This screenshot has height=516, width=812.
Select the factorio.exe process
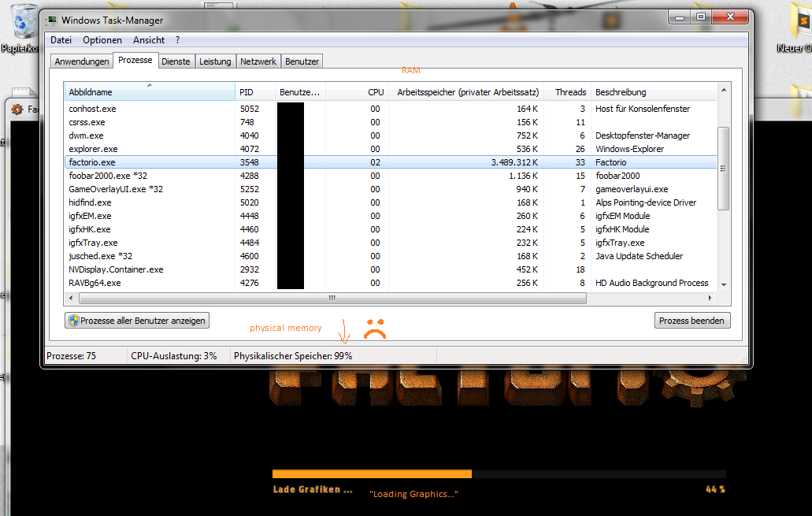point(391,162)
